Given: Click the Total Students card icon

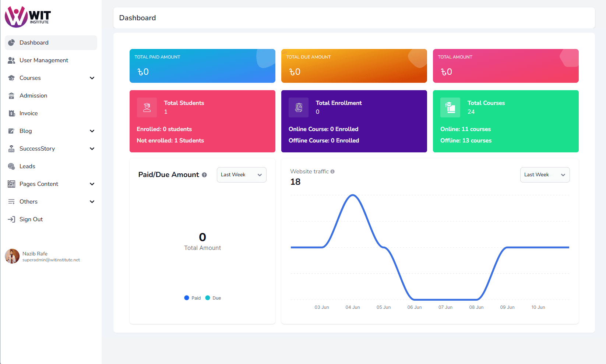Looking at the screenshot, I should (147, 107).
